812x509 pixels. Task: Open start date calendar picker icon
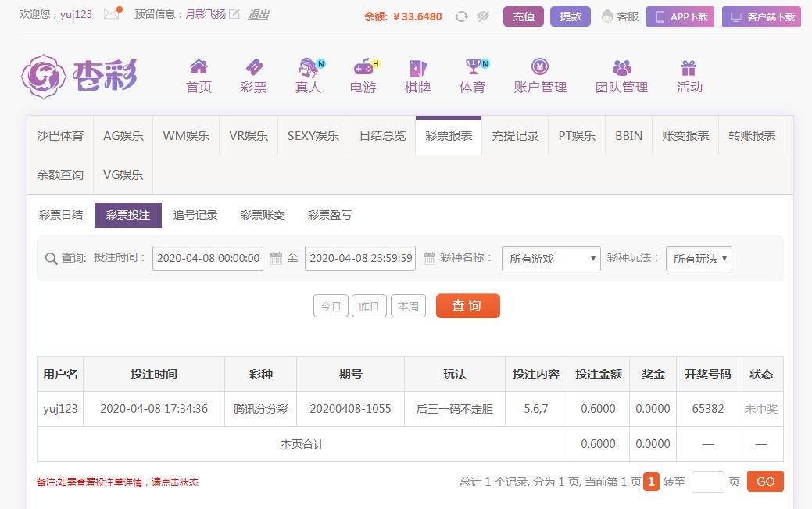[x=275, y=258]
